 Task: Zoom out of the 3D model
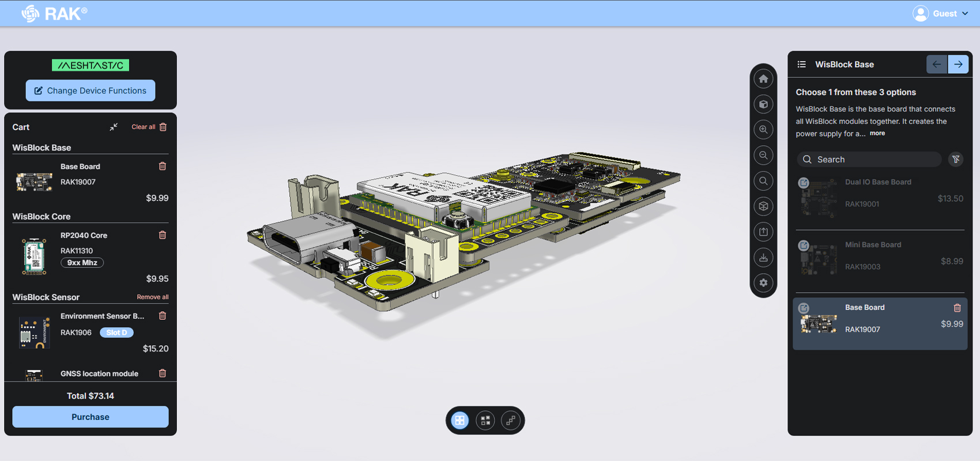pyautogui.click(x=764, y=155)
